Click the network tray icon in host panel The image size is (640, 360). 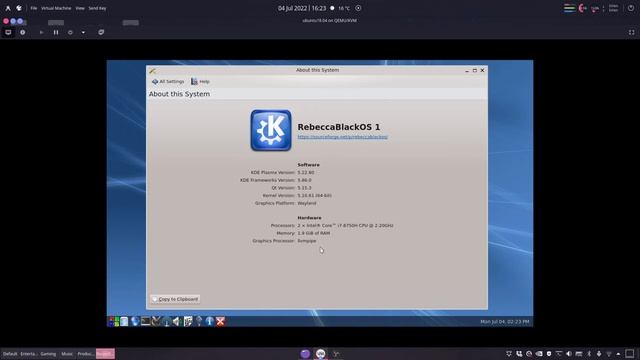click(609, 354)
